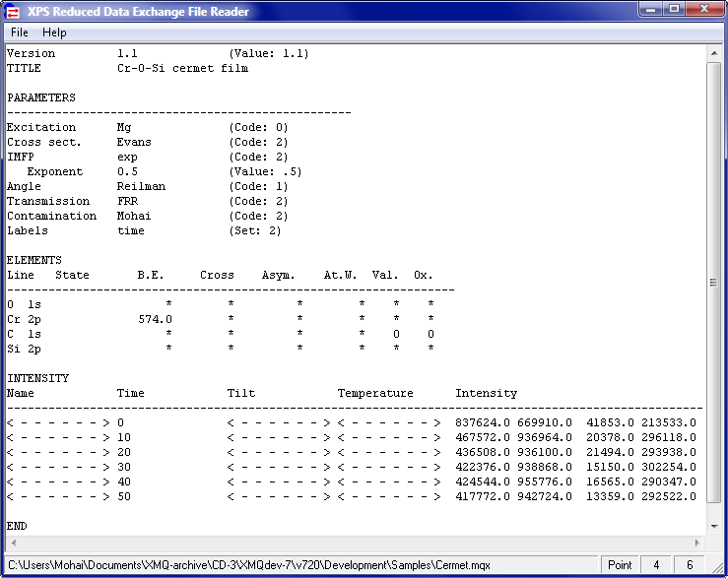Minimize the XPS File Reader window
728x578 pixels.
pos(649,10)
